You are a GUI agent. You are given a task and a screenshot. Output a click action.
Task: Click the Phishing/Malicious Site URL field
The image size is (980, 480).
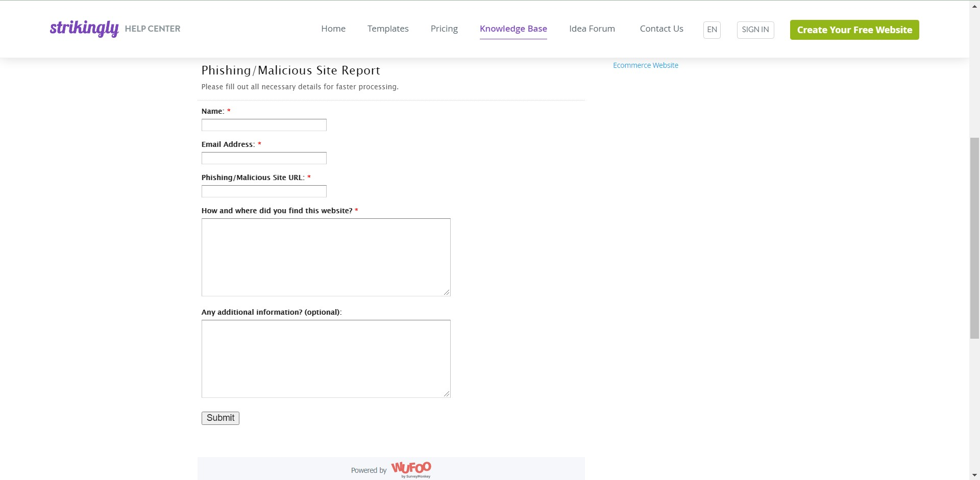tap(263, 191)
